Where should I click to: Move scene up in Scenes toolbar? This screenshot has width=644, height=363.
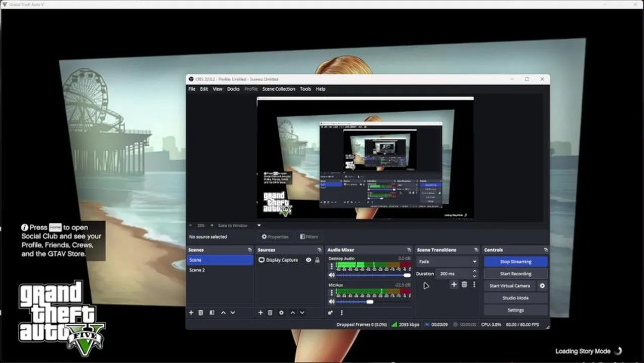coord(223,313)
